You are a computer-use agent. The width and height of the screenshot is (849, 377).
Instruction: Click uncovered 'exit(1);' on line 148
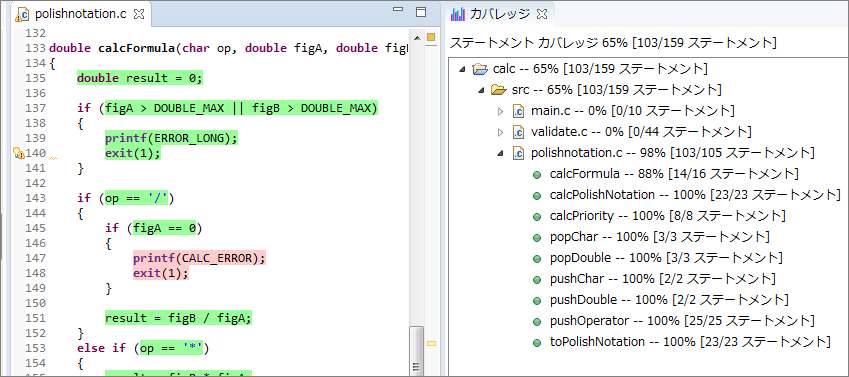coord(161,274)
